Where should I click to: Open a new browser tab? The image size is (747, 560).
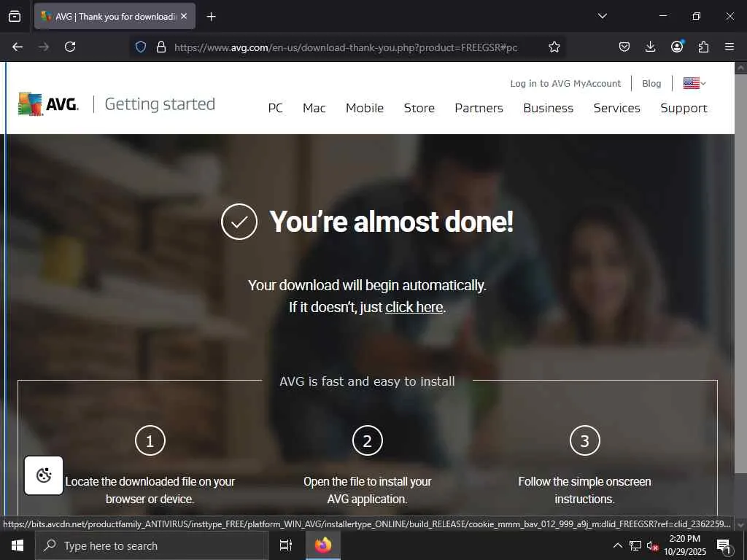pos(211,17)
